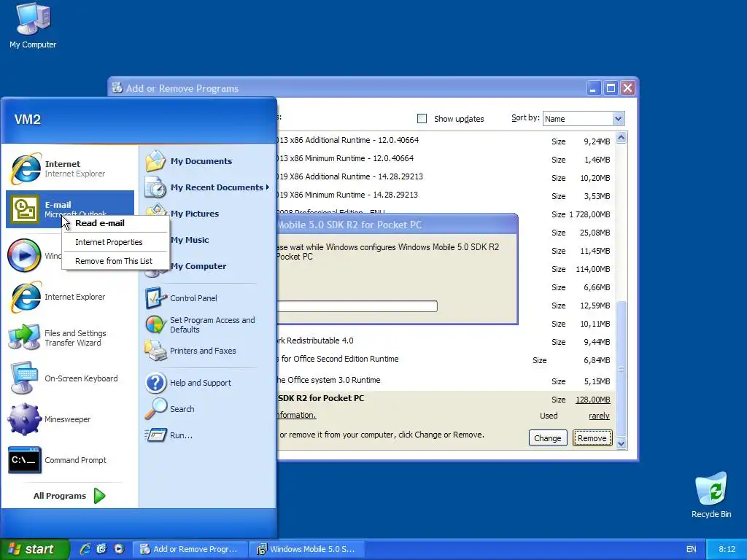
Task: Open the Run dialog icon
Action: (156, 435)
